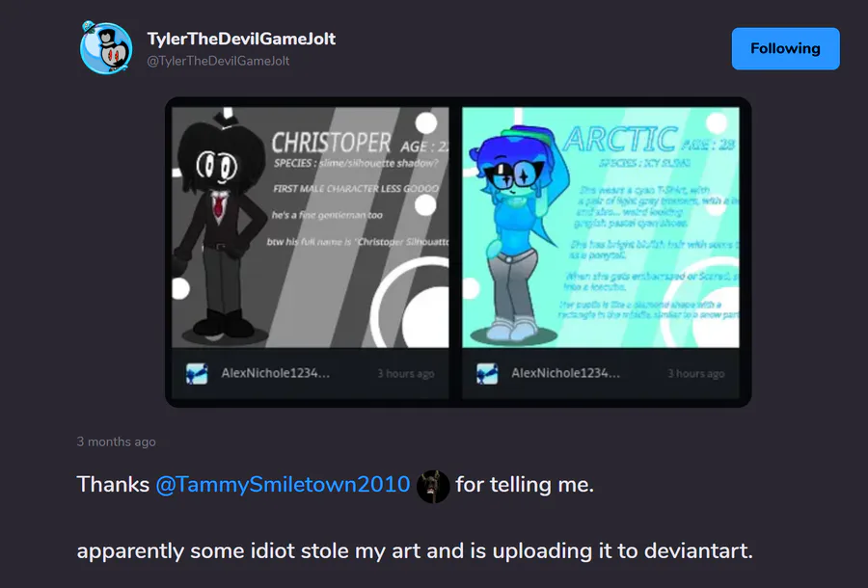Click the Following button

[785, 48]
